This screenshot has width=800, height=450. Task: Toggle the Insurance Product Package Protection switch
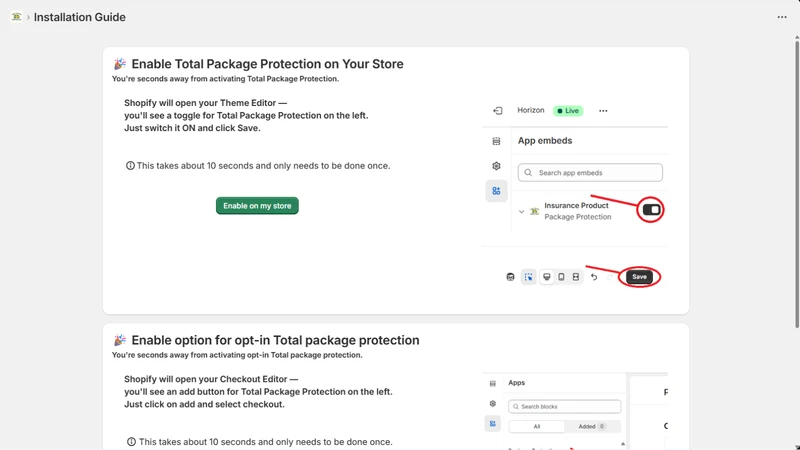[651, 210]
